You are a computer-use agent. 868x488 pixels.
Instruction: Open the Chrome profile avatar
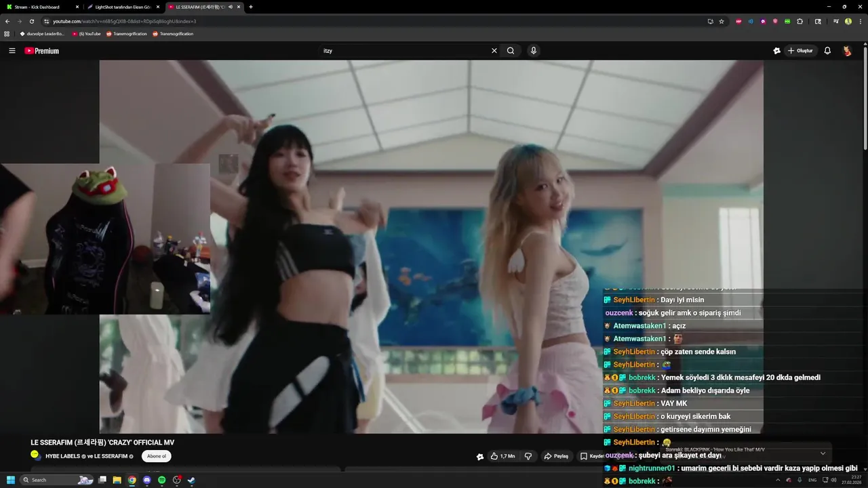[848, 21]
